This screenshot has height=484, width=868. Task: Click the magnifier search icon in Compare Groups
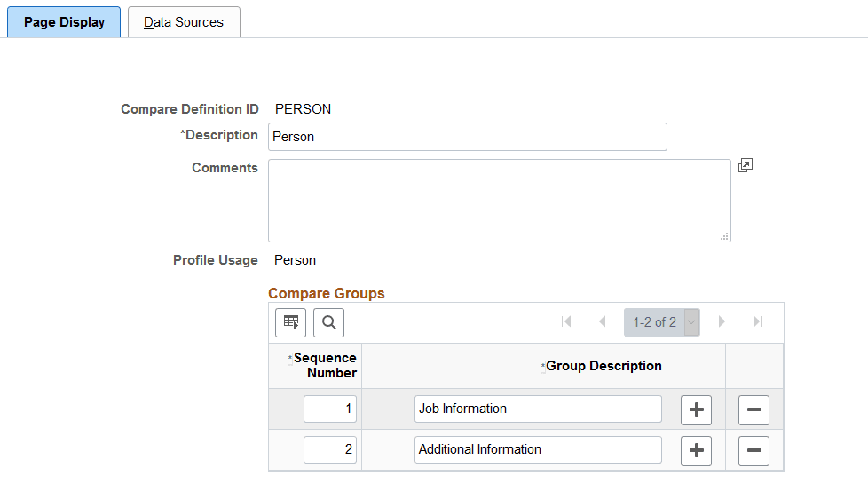[328, 322]
